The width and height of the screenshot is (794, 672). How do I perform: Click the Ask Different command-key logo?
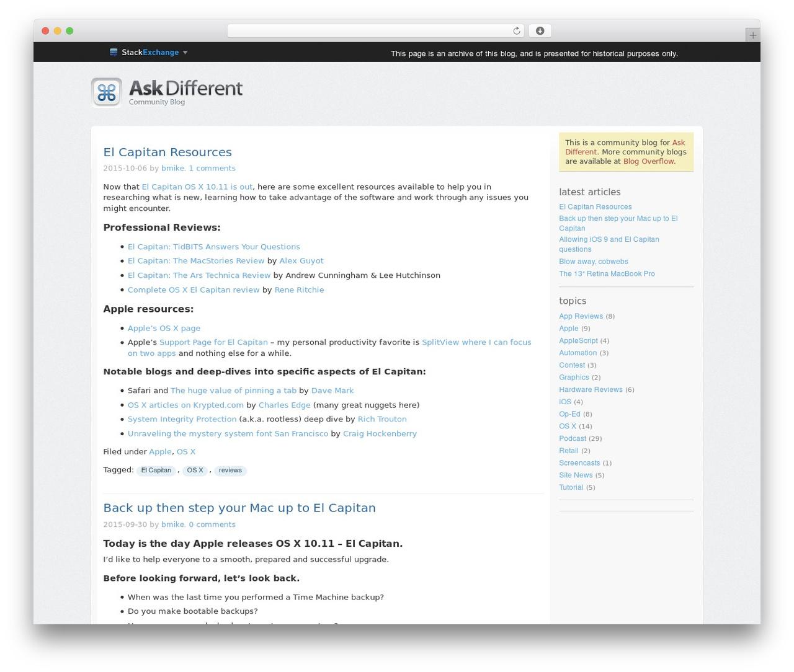coord(107,92)
